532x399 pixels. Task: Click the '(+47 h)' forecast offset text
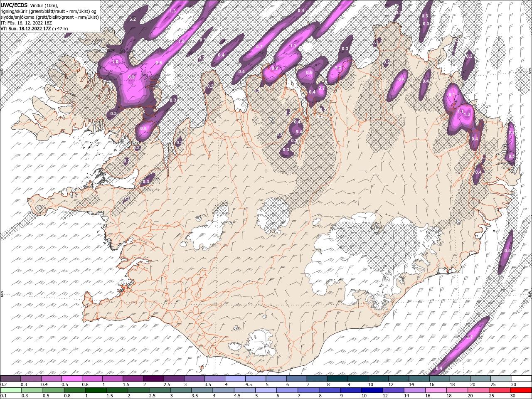pos(60,29)
